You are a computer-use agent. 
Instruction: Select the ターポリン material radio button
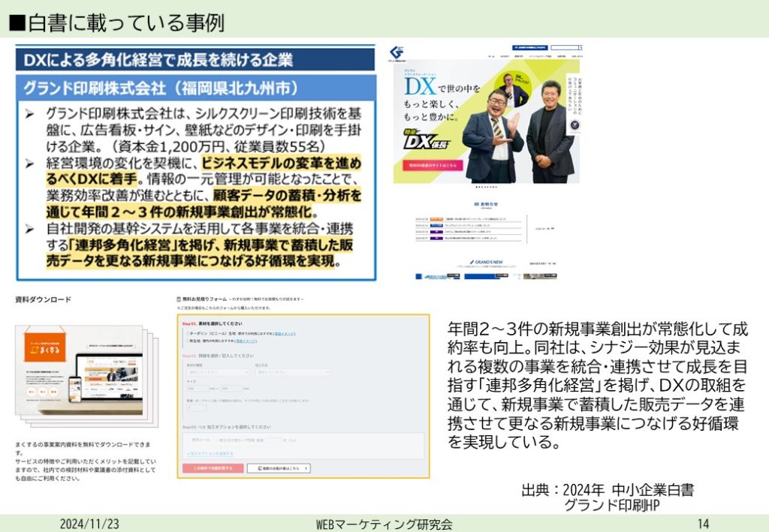[188, 333]
